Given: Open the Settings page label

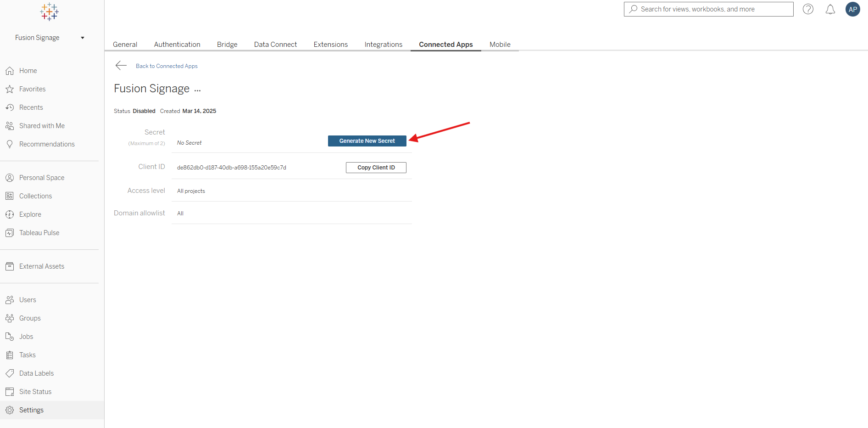Looking at the screenshot, I should click(31, 410).
